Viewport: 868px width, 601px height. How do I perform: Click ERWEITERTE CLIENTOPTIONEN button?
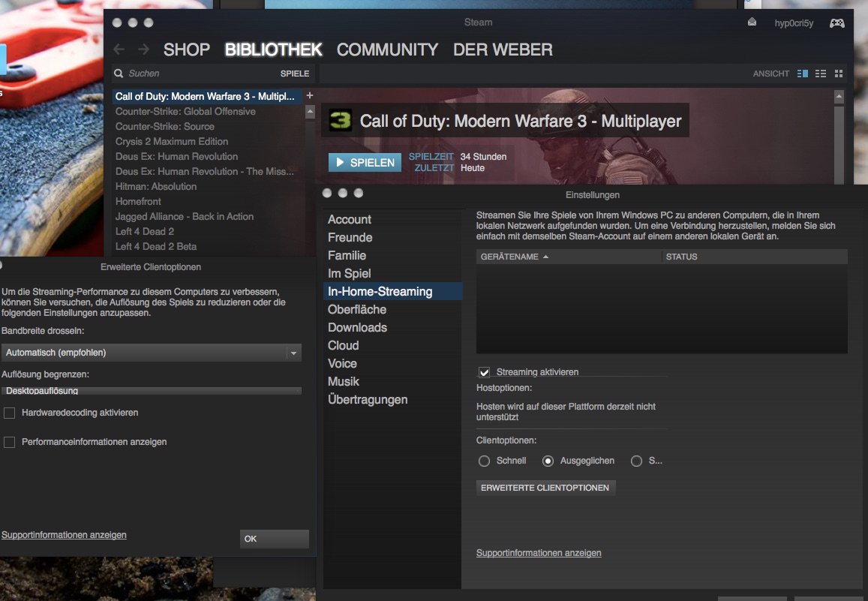545,488
